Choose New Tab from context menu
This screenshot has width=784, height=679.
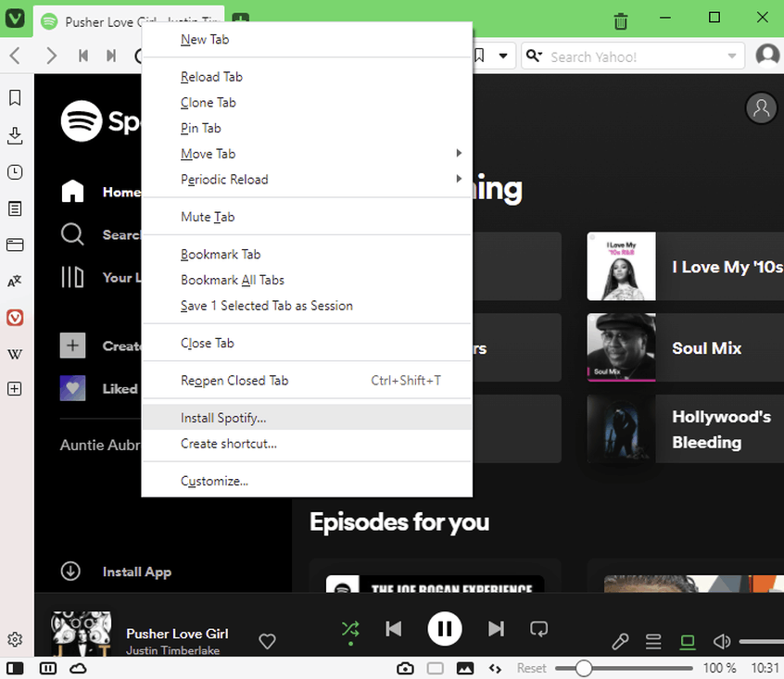pyautogui.click(x=307, y=40)
